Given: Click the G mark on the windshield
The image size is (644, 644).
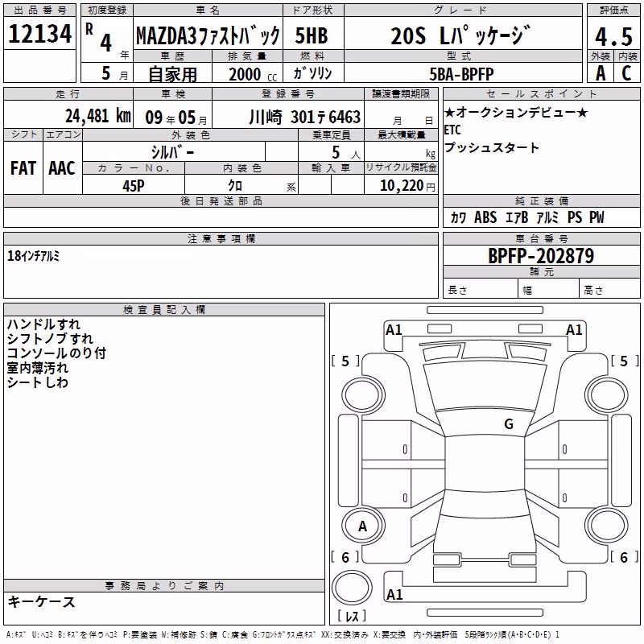Looking at the screenshot, I should (509, 424).
